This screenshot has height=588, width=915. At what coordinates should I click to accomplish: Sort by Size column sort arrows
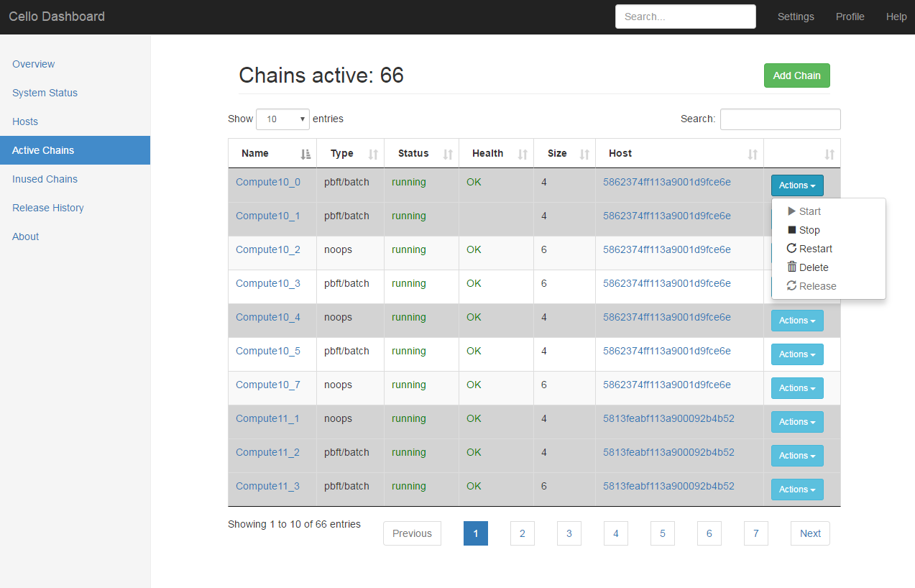[x=584, y=154]
